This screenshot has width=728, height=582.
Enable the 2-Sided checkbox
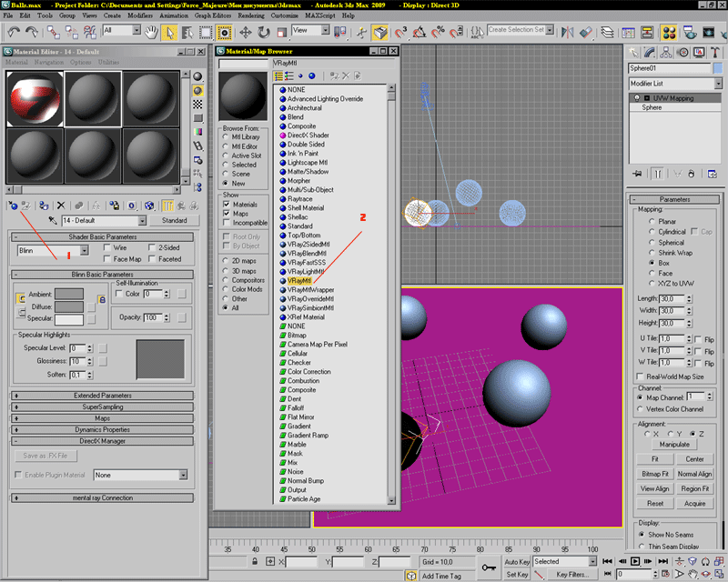coord(152,247)
